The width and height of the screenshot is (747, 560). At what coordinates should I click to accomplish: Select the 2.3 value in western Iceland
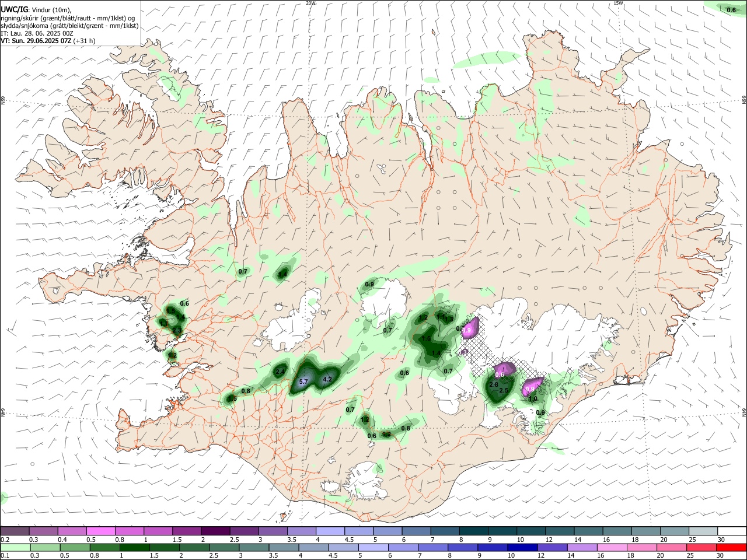(177, 331)
